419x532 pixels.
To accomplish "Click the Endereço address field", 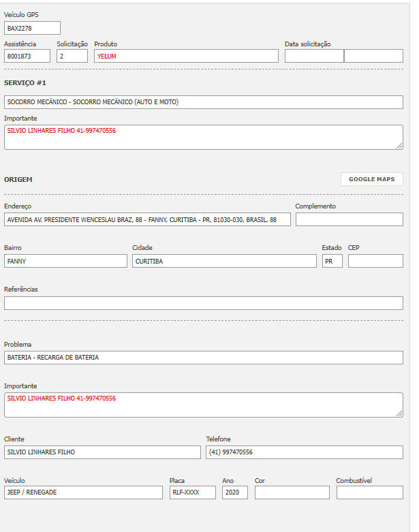I will tap(147, 219).
